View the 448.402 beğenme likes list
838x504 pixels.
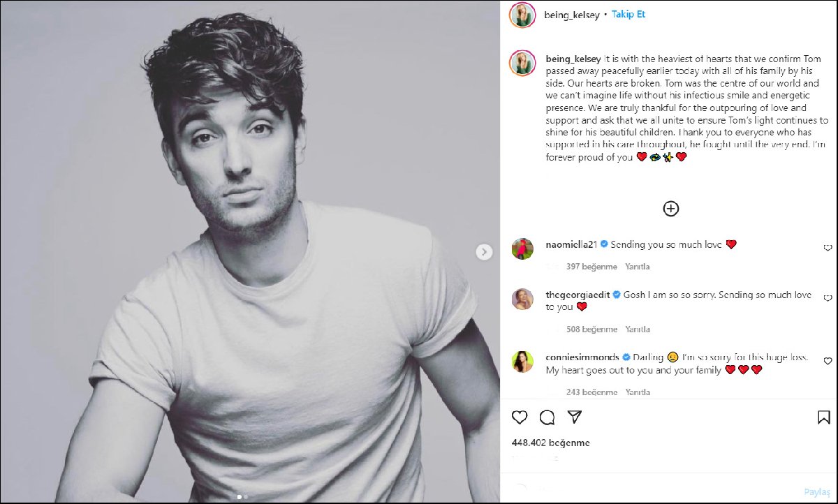550,443
